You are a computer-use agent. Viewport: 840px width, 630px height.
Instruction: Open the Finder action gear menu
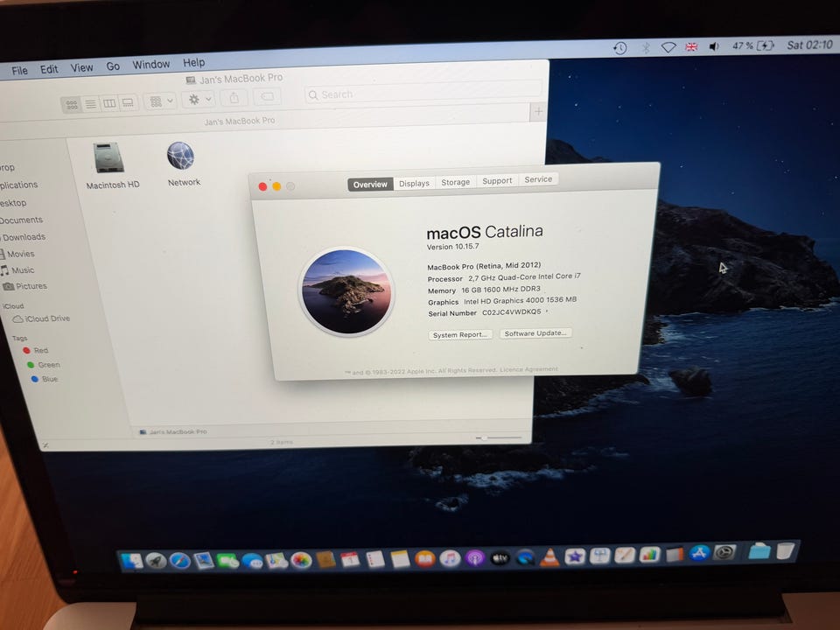tap(199, 100)
